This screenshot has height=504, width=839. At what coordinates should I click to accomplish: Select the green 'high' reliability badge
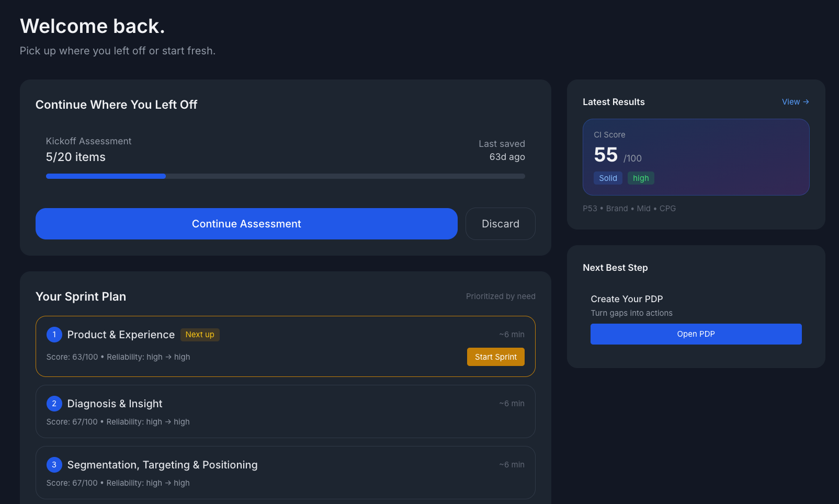coord(641,178)
